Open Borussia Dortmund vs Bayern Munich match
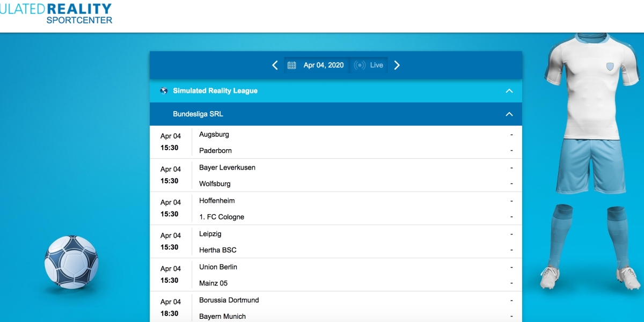644x322 pixels. point(335,308)
